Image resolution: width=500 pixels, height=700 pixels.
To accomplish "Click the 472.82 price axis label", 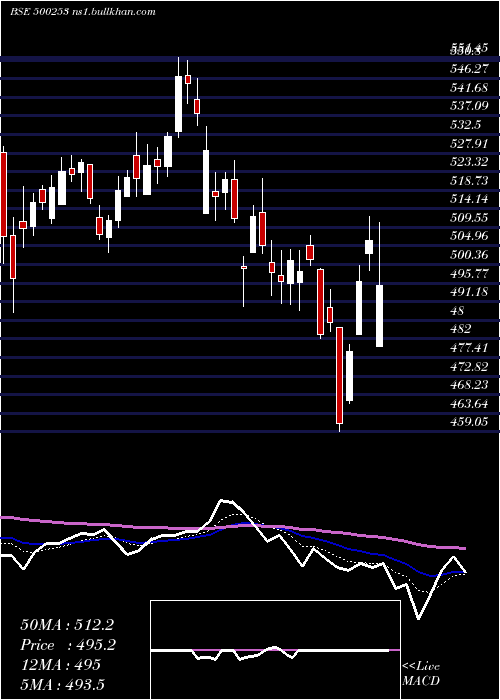I will (x=468, y=366).
